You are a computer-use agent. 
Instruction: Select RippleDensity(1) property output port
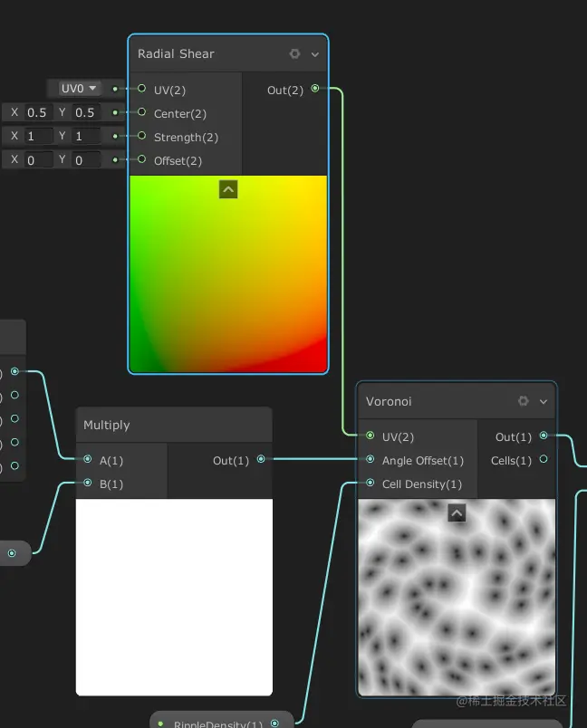(x=274, y=723)
